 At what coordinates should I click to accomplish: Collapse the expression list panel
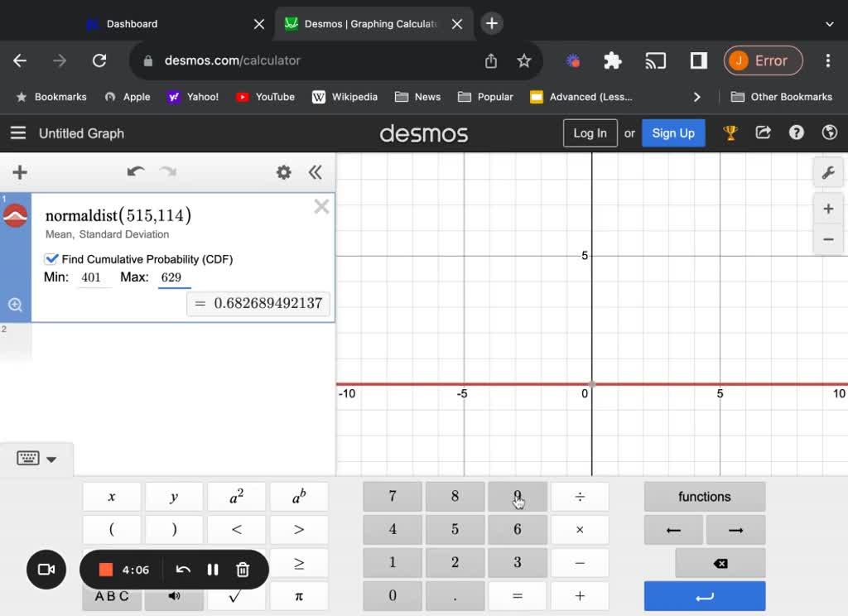pyautogui.click(x=316, y=172)
